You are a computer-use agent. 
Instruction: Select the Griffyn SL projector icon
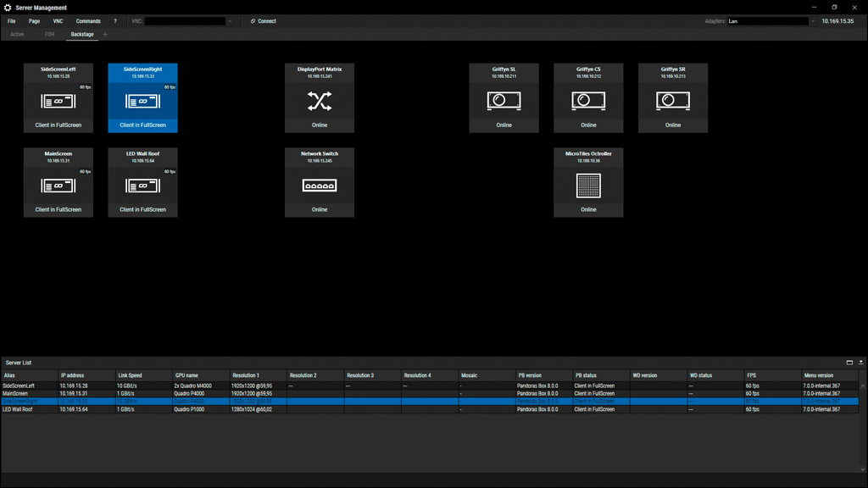(504, 102)
